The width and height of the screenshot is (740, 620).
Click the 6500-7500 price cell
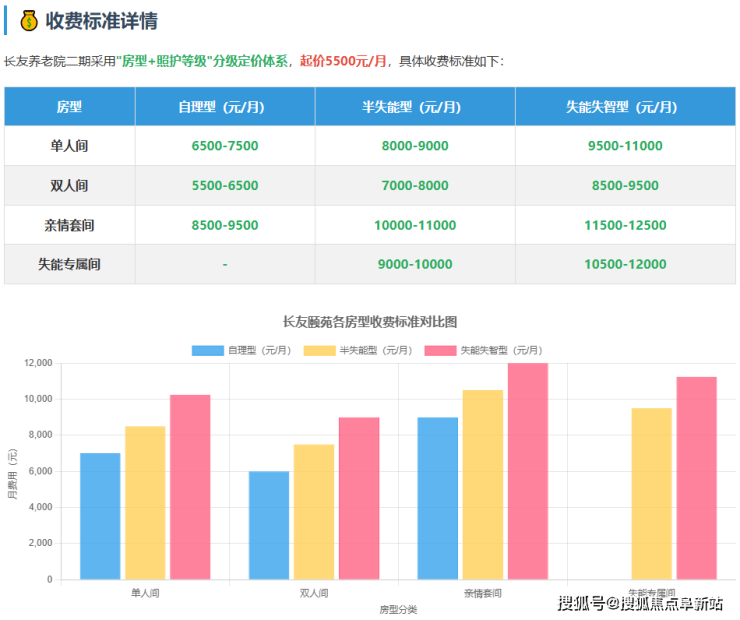225,146
